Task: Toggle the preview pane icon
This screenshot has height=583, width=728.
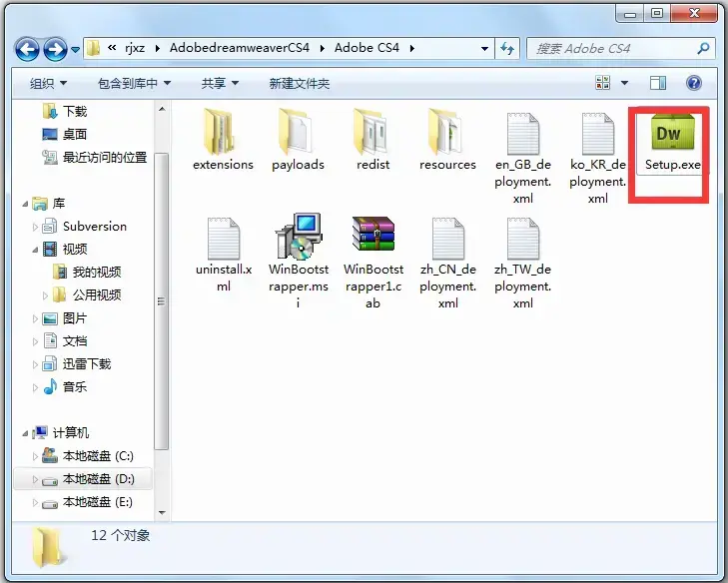Action: (658, 83)
